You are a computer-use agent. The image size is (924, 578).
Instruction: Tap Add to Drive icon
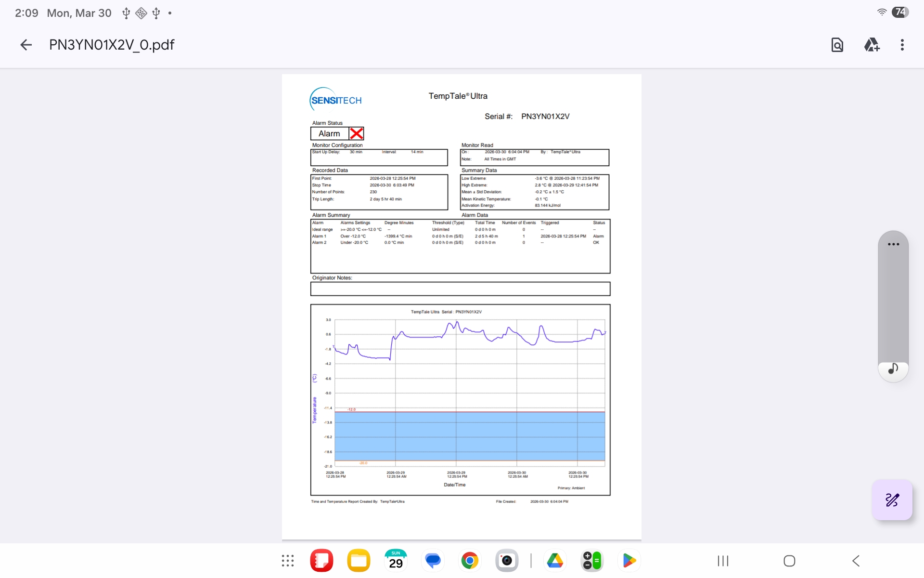(872, 45)
